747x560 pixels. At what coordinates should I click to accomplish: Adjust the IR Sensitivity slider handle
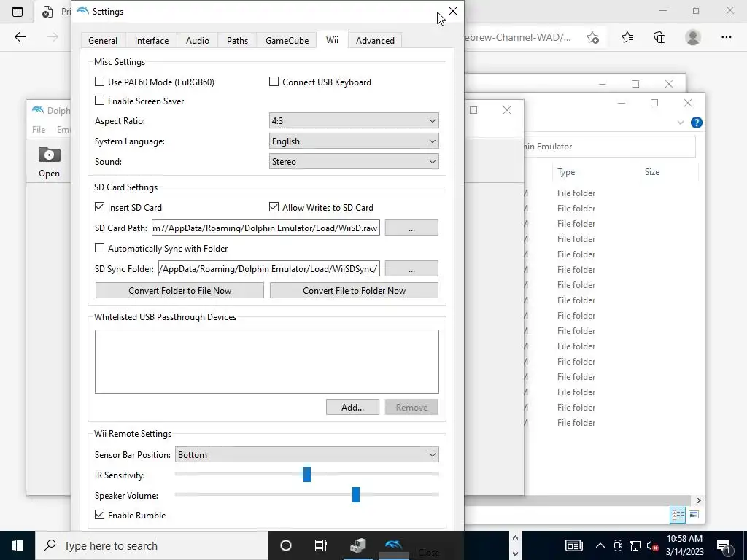(307, 474)
